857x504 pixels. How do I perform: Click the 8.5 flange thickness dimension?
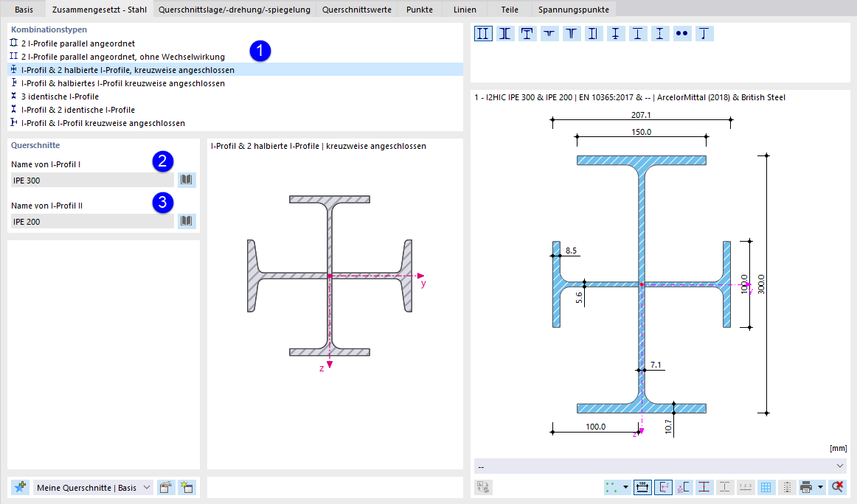(571, 251)
